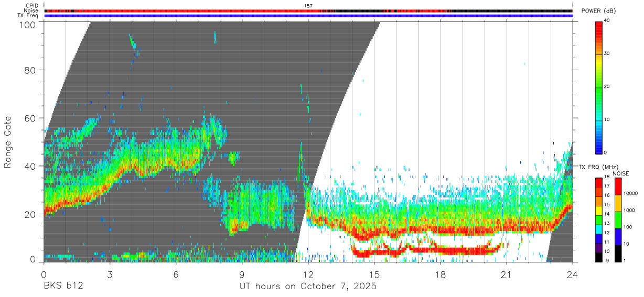This screenshot has width=644, height=297.
Task: Click the TX FRQ (MHz) color scale
Action: pyautogui.click(x=599, y=219)
